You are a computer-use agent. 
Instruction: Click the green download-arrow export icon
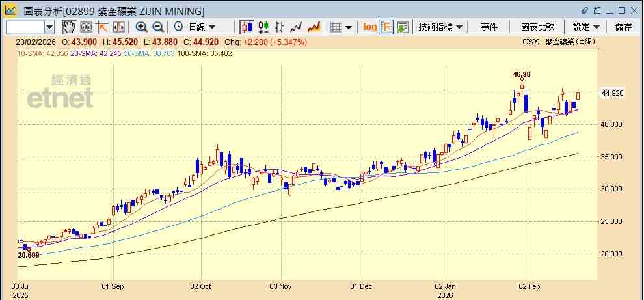point(403,27)
